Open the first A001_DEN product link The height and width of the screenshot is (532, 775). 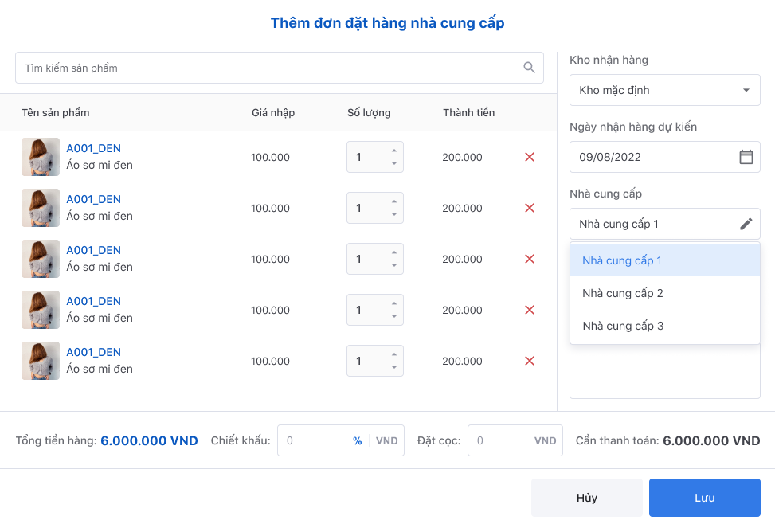click(93, 148)
